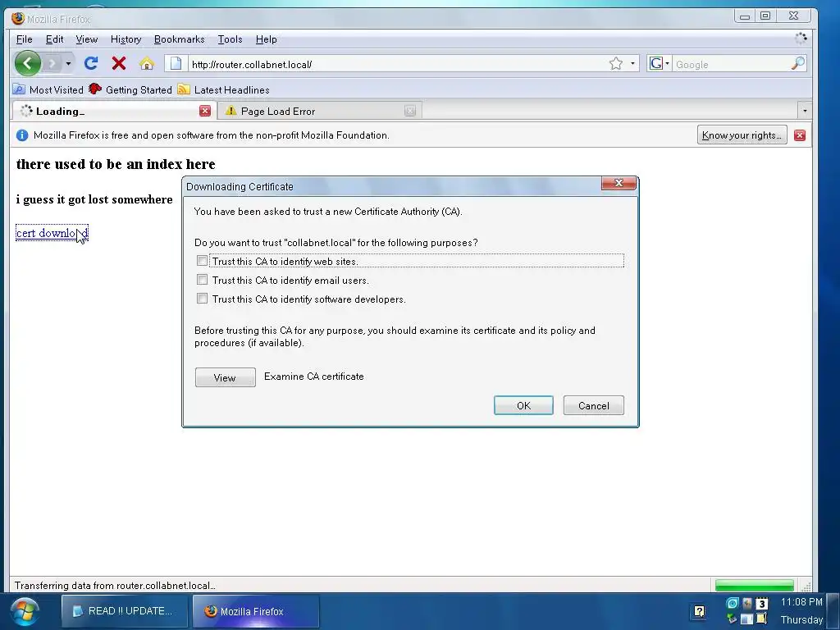Go to the Home page icon

[x=147, y=64]
